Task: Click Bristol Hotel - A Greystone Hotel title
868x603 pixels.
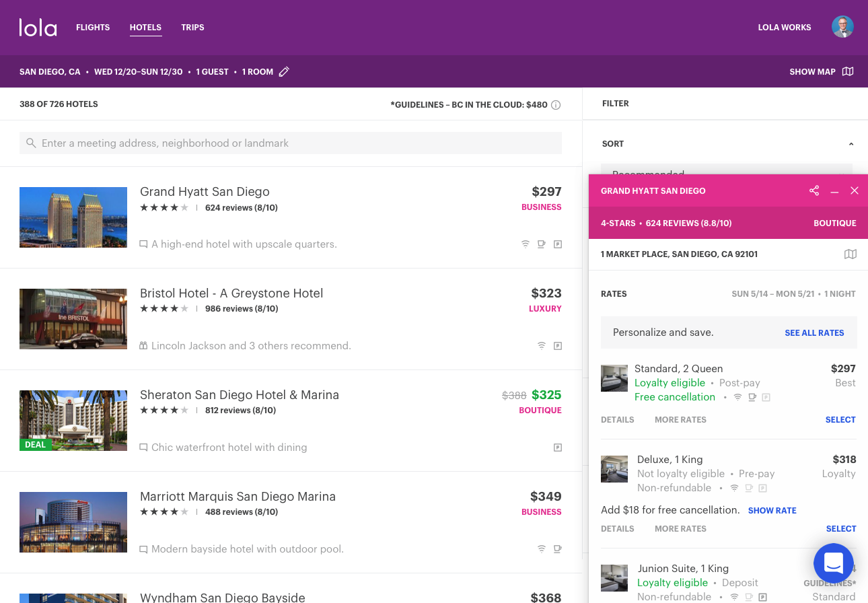Action: (x=231, y=293)
